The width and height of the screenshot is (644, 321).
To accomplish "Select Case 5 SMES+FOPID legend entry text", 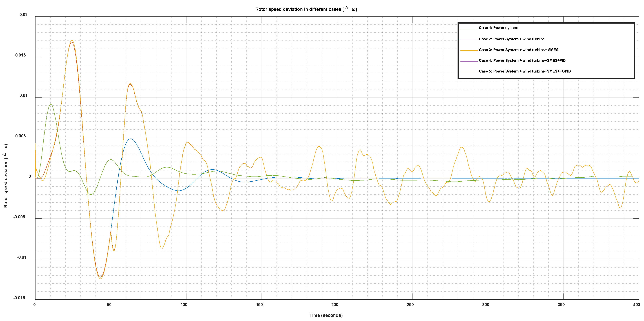I will pos(525,71).
